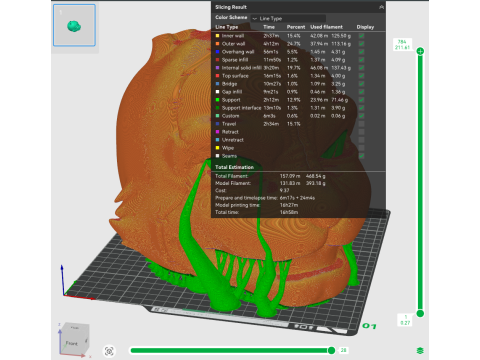Uncheck Inner wall display checkbox
The height and width of the screenshot is (360, 480).
362,36
